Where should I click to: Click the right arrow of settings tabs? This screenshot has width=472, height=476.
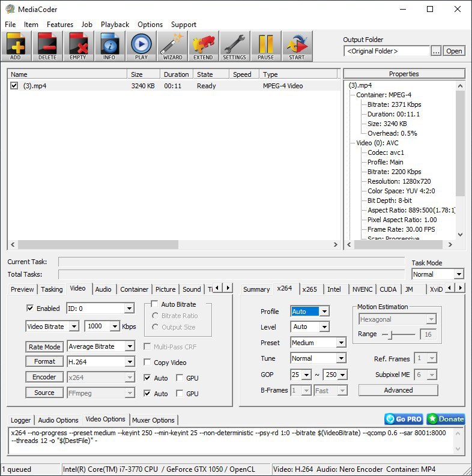coord(228,288)
